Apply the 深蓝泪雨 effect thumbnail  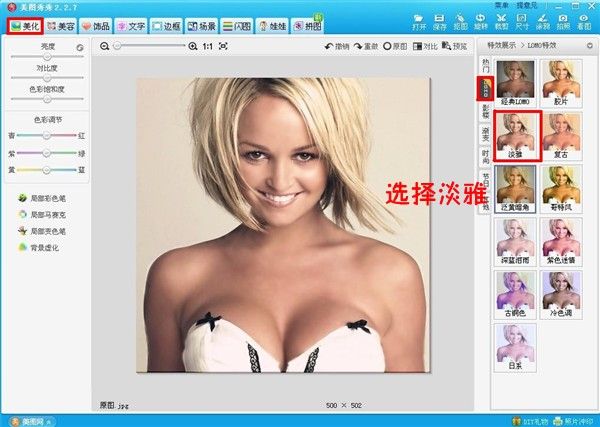pos(515,242)
